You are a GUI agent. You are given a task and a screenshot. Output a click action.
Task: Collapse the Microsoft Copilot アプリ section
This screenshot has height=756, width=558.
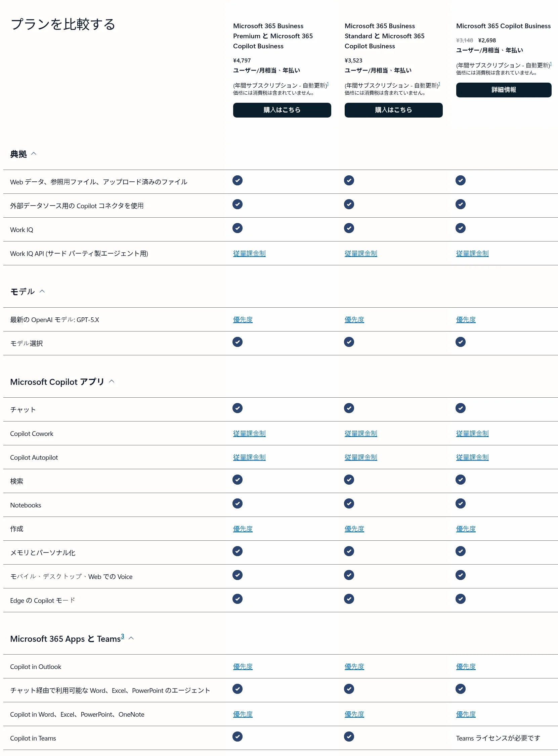[112, 381]
